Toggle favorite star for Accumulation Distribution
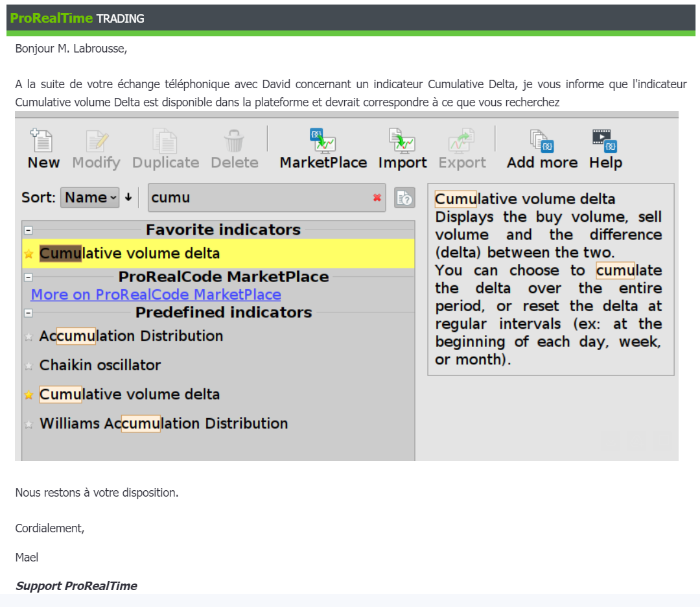The height and width of the screenshot is (614, 700). pos(29,337)
